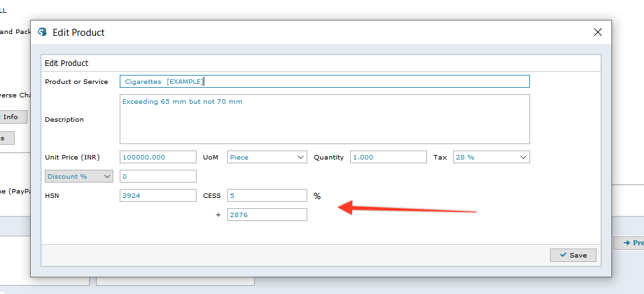
Task: Click the additional CESS amount field showing 2876
Action: tap(267, 215)
